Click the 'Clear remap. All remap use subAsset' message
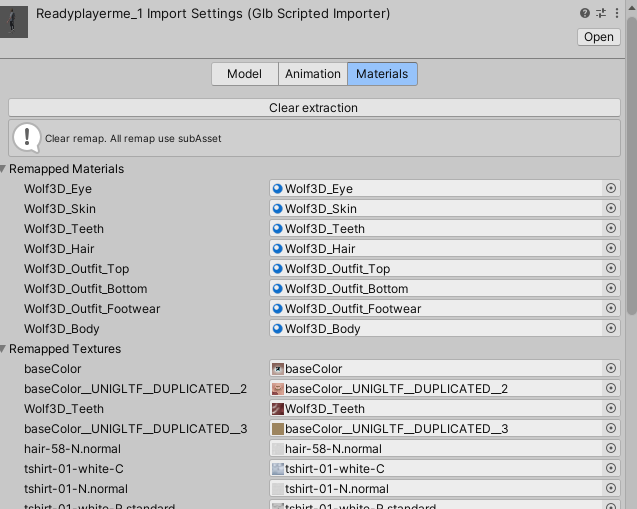The image size is (637, 509). coord(133,139)
